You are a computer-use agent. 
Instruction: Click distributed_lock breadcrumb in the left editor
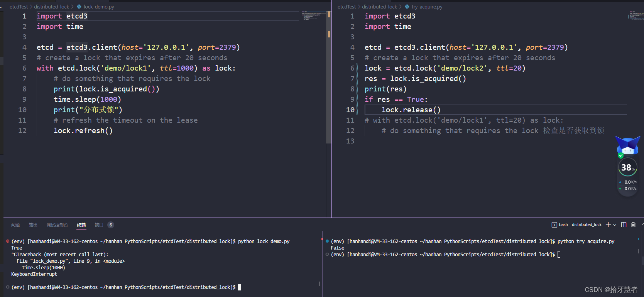pyautogui.click(x=52, y=7)
